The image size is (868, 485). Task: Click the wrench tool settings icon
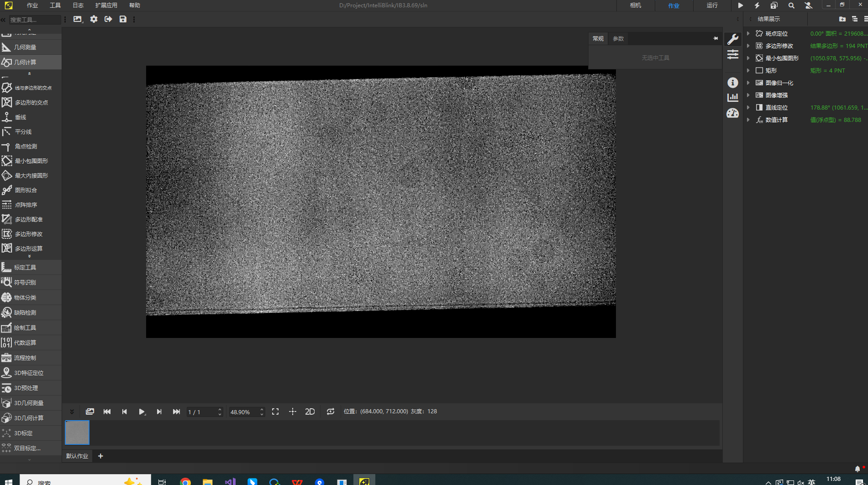point(733,39)
